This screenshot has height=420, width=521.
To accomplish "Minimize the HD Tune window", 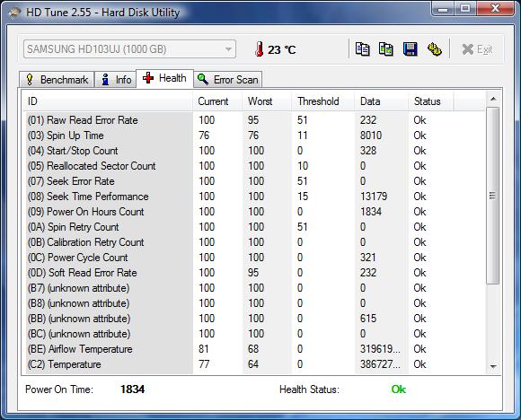I will pos(443,9).
